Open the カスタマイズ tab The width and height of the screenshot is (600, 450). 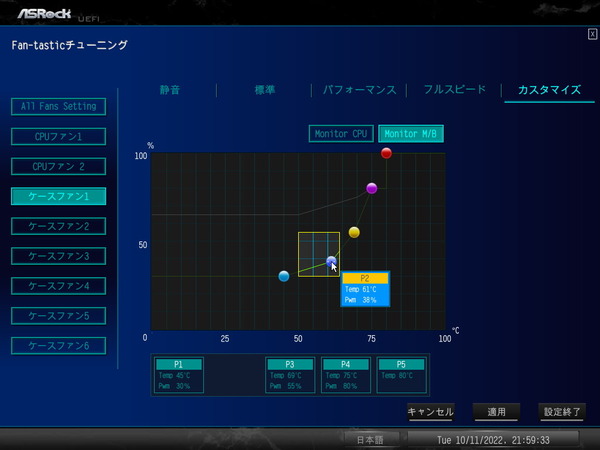[548, 90]
